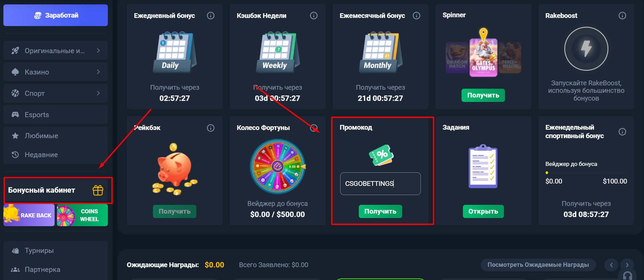Expand the Оригинальные игры sidebar menu

pos(56,50)
